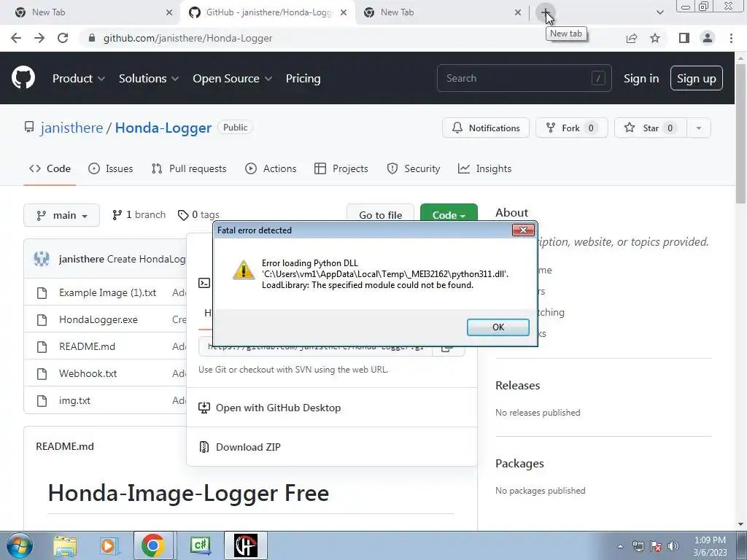747x560 pixels.
Task: Click the Download ZIP icon
Action: pos(204,447)
